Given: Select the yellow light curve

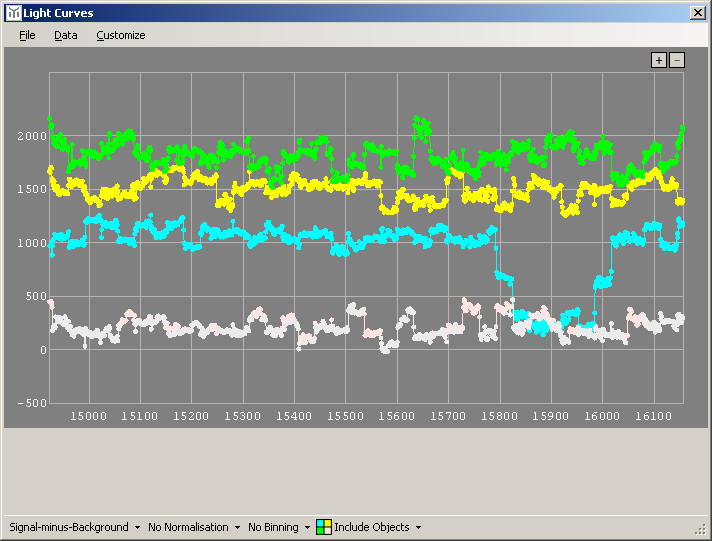Looking at the screenshot, I should coord(300,185).
